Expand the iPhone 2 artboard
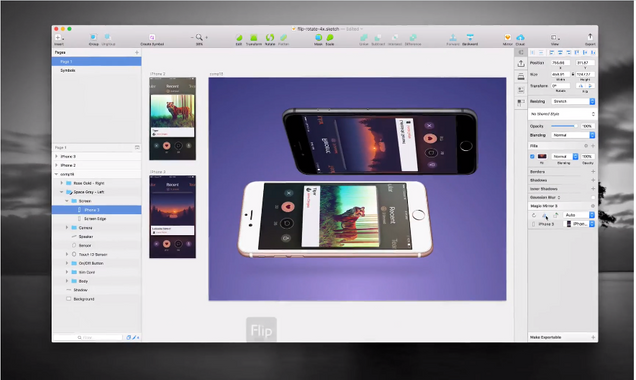 pyautogui.click(x=56, y=165)
